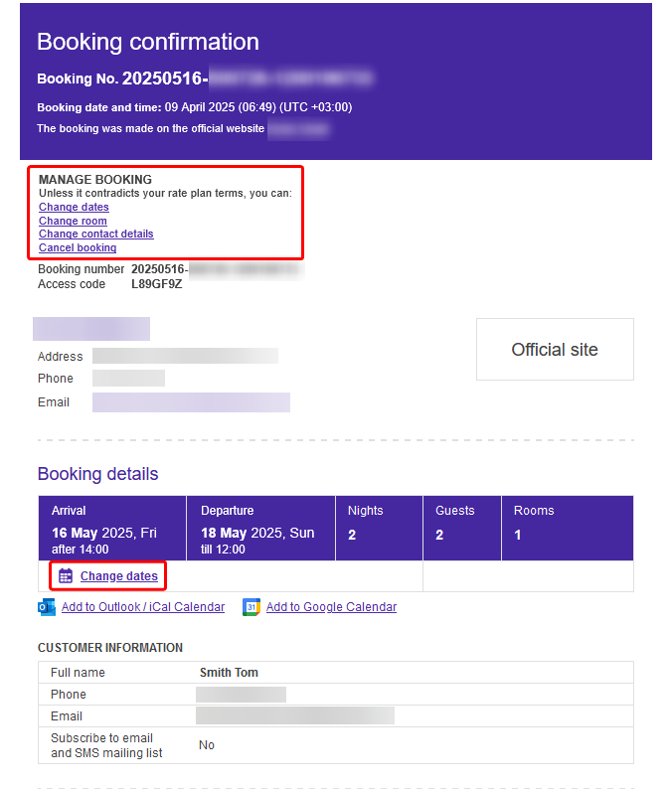
Task: Click the MANAGE BOOKING heading
Action: pyautogui.click(x=95, y=180)
